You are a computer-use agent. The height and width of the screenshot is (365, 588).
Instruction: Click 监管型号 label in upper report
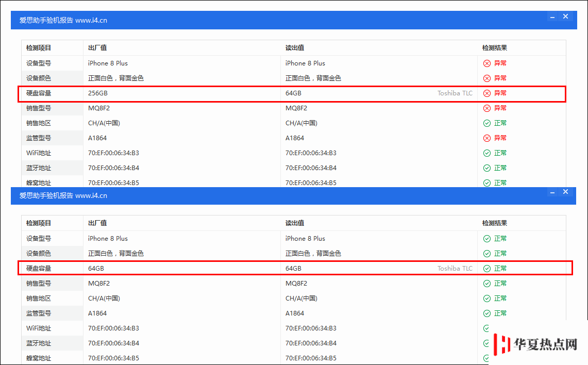tap(39, 139)
